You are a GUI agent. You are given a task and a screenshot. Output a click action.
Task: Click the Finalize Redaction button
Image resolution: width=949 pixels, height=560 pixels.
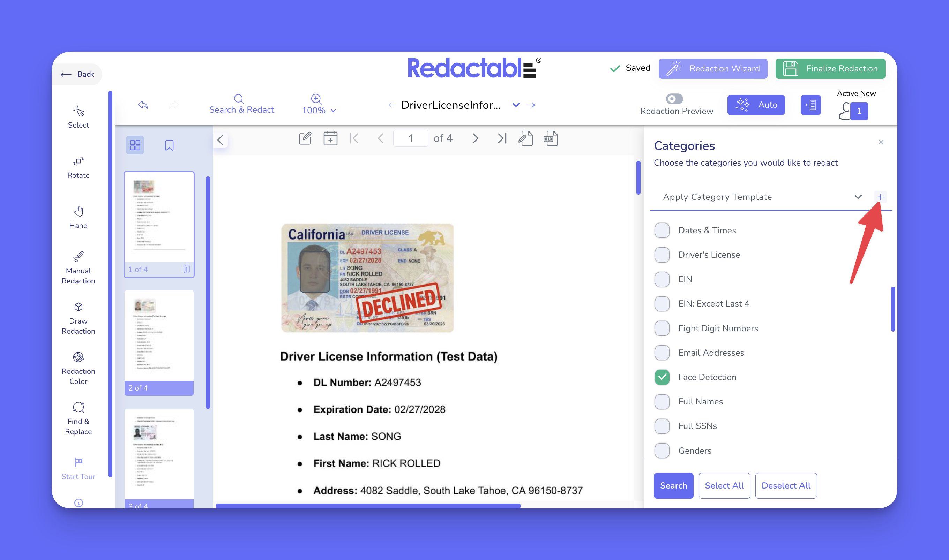830,69
